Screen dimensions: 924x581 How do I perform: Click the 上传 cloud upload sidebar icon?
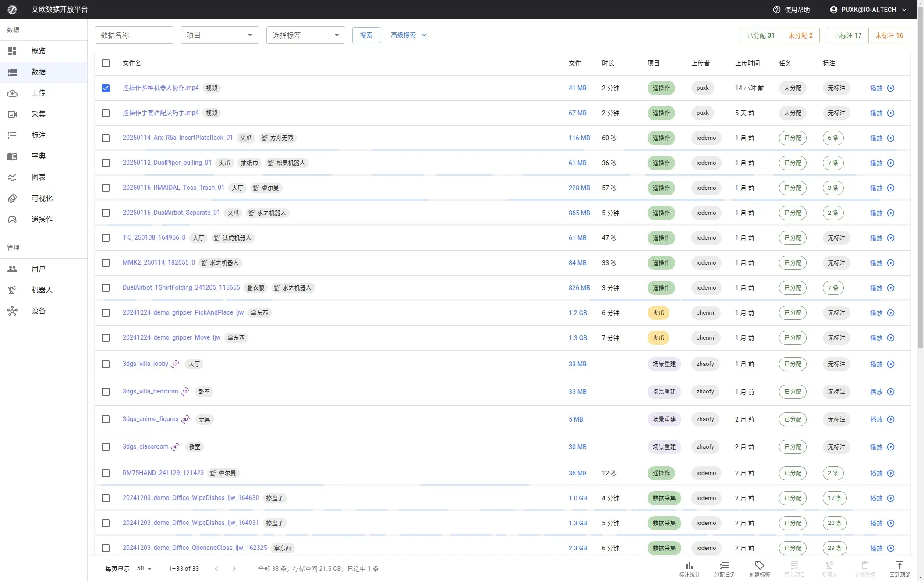[x=12, y=93]
